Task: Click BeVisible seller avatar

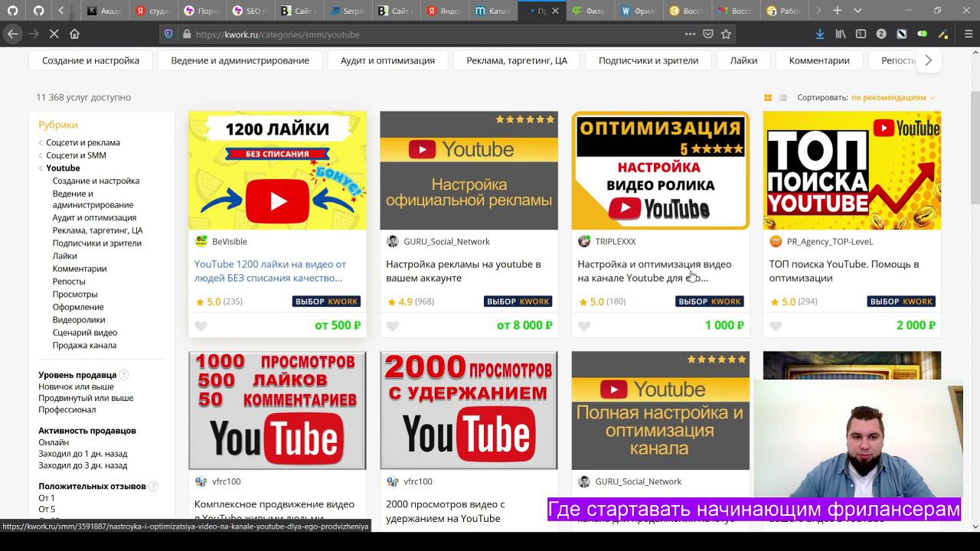Action: [201, 241]
